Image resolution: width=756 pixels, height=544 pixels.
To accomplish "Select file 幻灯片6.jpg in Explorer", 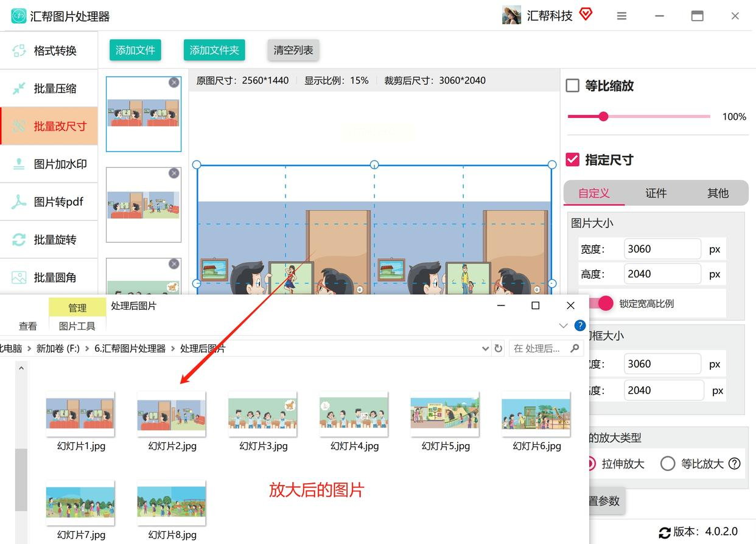I will coord(537,421).
